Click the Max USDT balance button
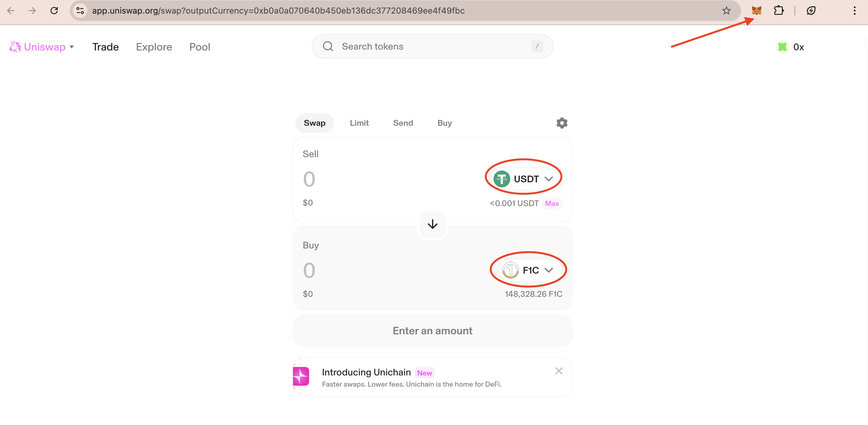The height and width of the screenshot is (425, 868). tap(551, 203)
